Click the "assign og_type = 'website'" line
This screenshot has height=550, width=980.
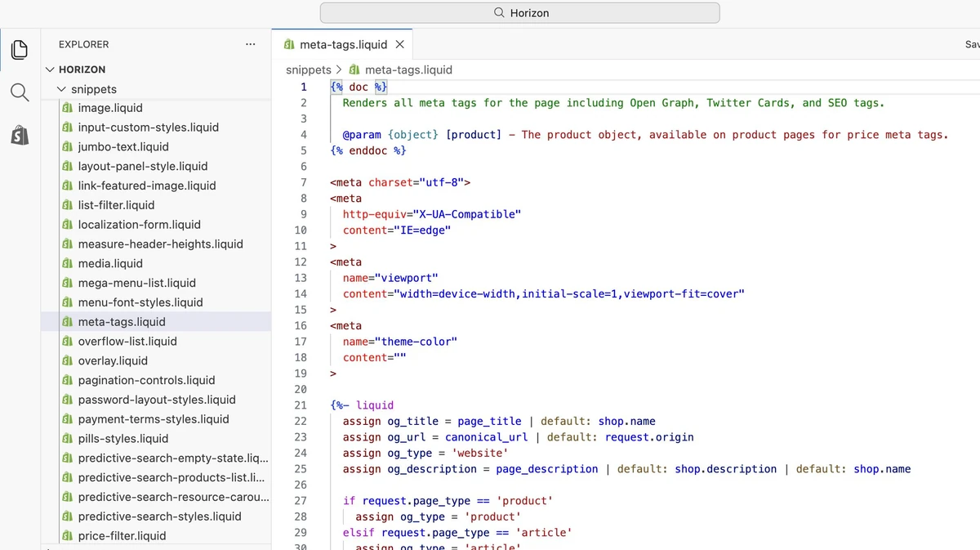pyautogui.click(x=425, y=454)
